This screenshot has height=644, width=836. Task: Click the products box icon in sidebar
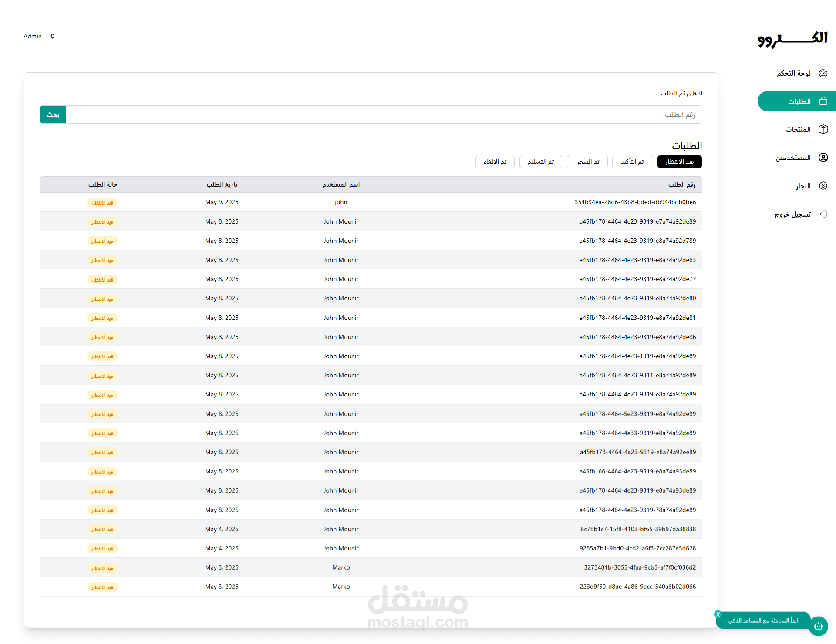(x=823, y=129)
